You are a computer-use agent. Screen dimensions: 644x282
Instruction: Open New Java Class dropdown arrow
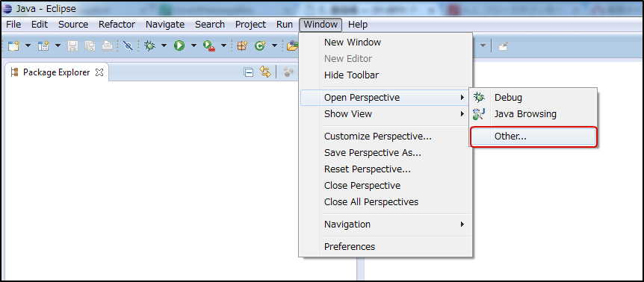click(x=274, y=46)
